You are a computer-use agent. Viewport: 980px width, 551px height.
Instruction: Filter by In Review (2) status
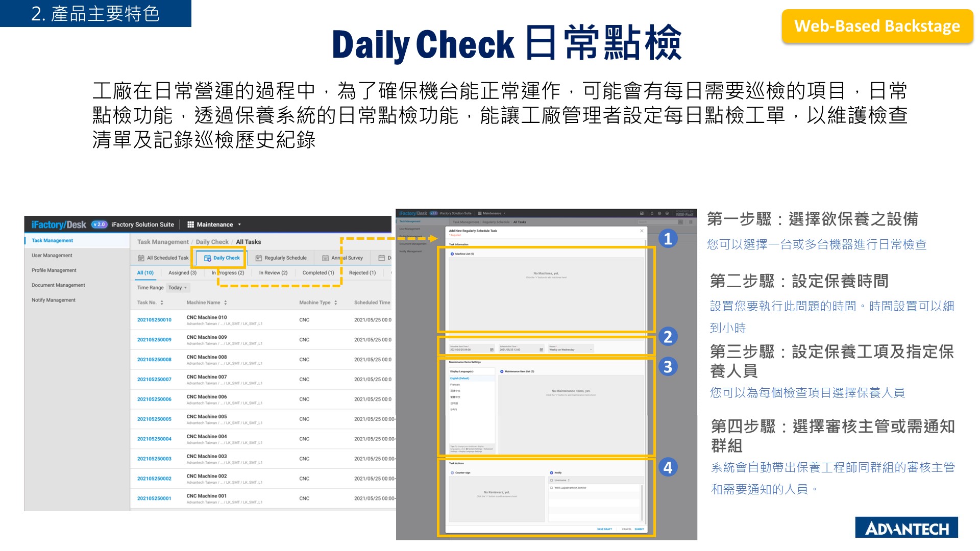point(273,273)
